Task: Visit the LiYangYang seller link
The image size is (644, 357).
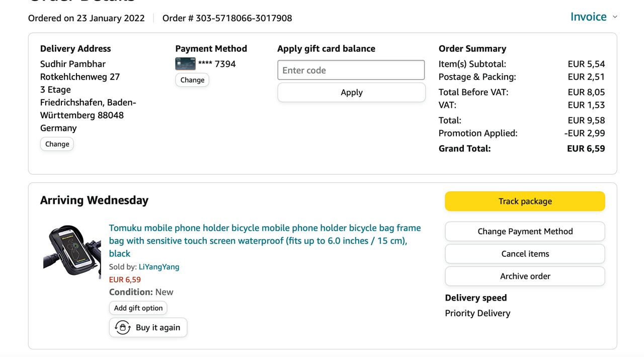Action: click(159, 267)
